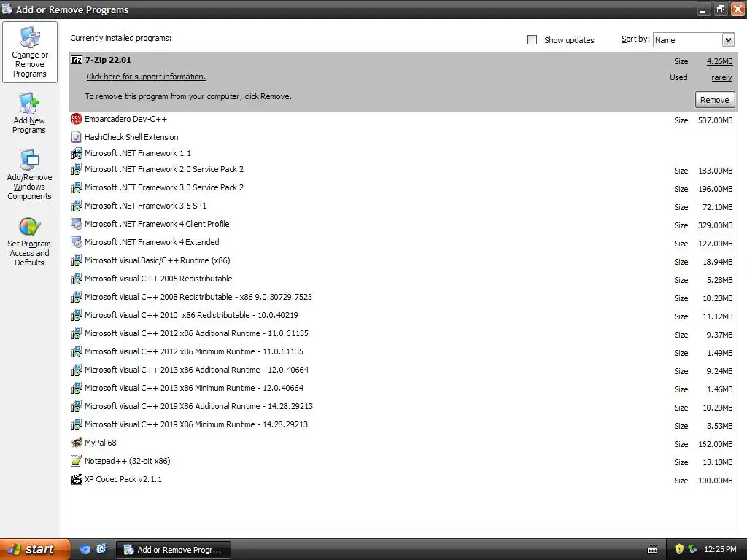747x560 pixels.
Task: Select Microsoft Visual C++ 2019 X86 Additional Runtime row
Action: (x=403, y=407)
